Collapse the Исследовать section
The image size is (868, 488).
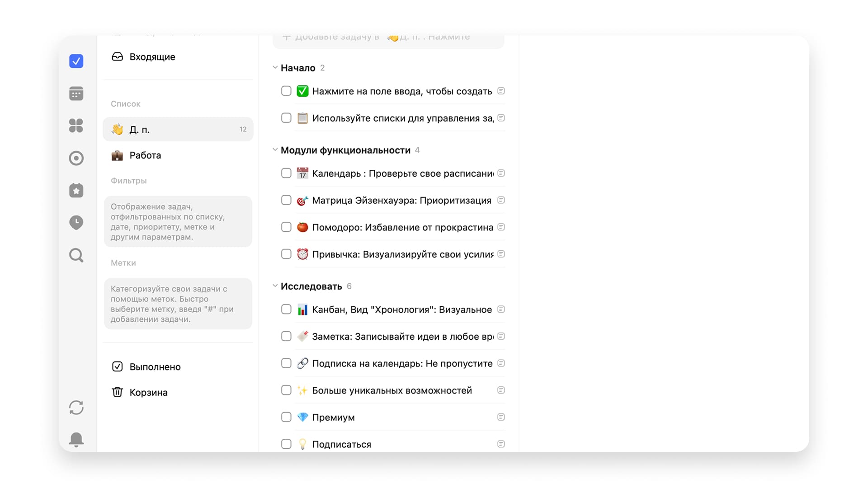tap(275, 285)
